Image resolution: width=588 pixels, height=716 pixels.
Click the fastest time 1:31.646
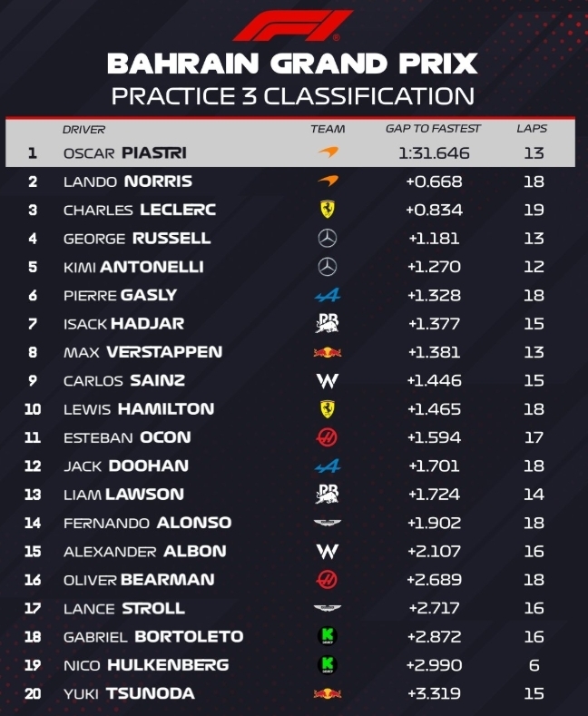tap(433, 152)
